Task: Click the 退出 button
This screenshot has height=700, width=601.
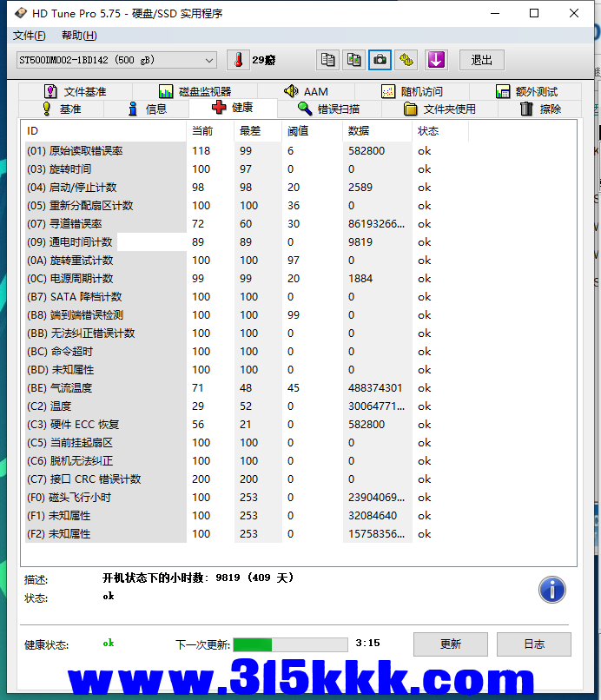Action: point(482,60)
